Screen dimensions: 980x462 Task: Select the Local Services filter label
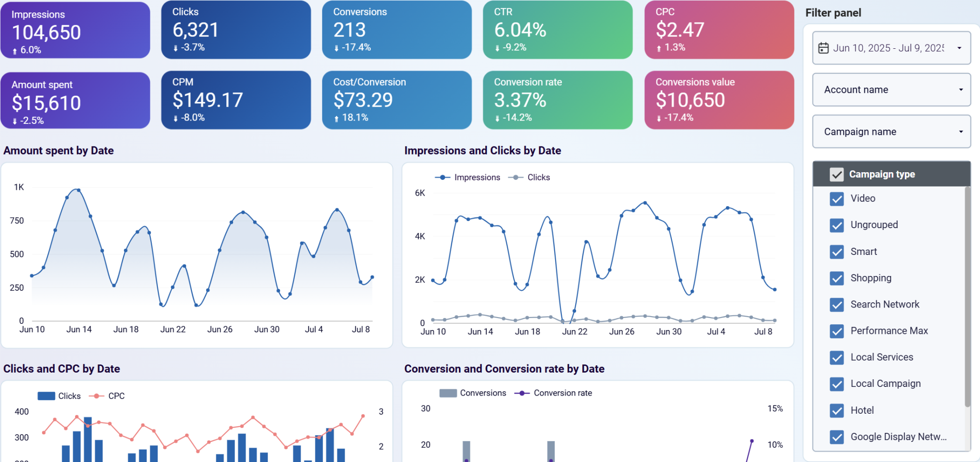pos(882,357)
